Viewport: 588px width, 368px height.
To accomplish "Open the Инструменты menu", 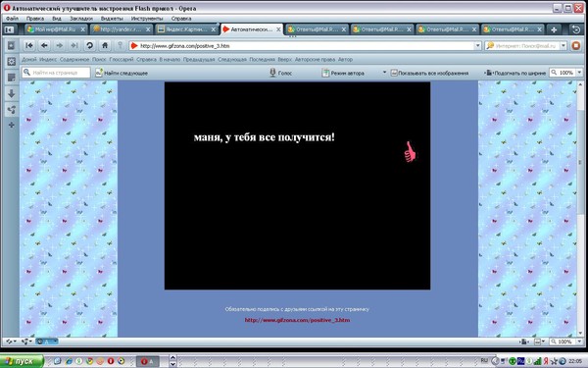I will 147,18.
